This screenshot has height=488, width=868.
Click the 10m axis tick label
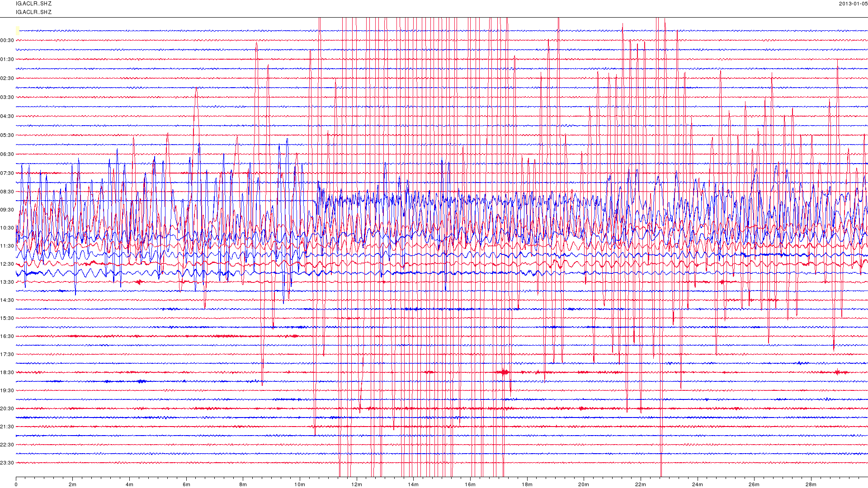pyautogui.click(x=300, y=485)
